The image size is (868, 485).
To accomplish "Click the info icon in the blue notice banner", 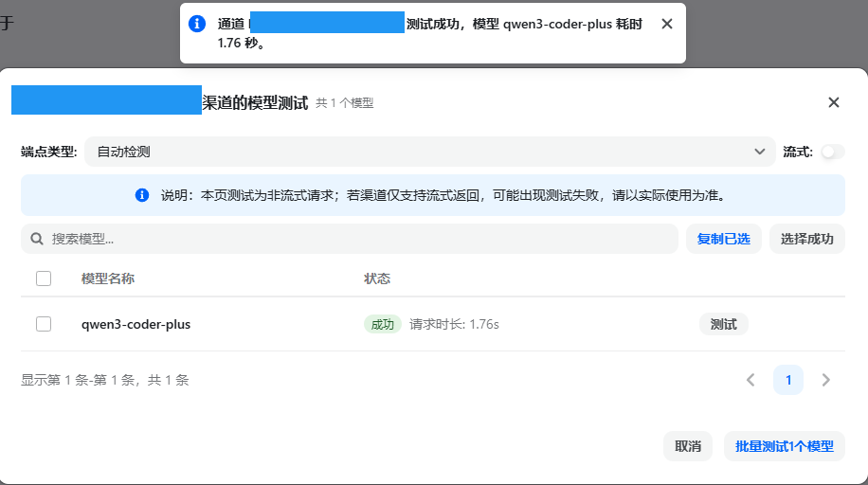I will 142,195.
